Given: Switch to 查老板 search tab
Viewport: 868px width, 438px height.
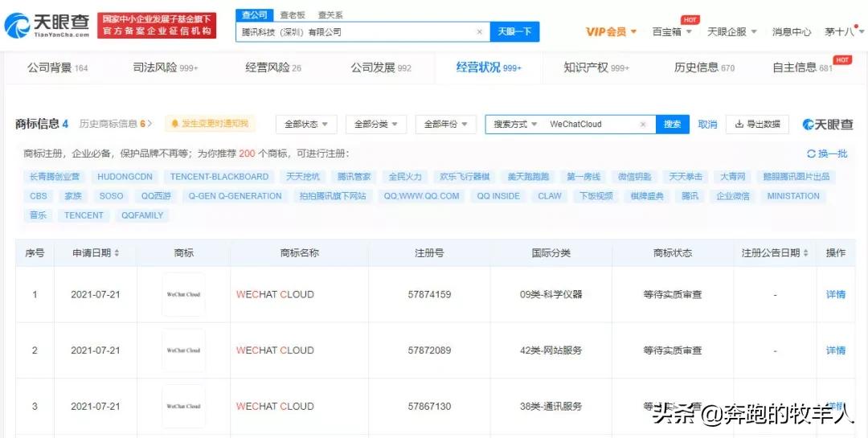Looking at the screenshot, I should click(292, 15).
